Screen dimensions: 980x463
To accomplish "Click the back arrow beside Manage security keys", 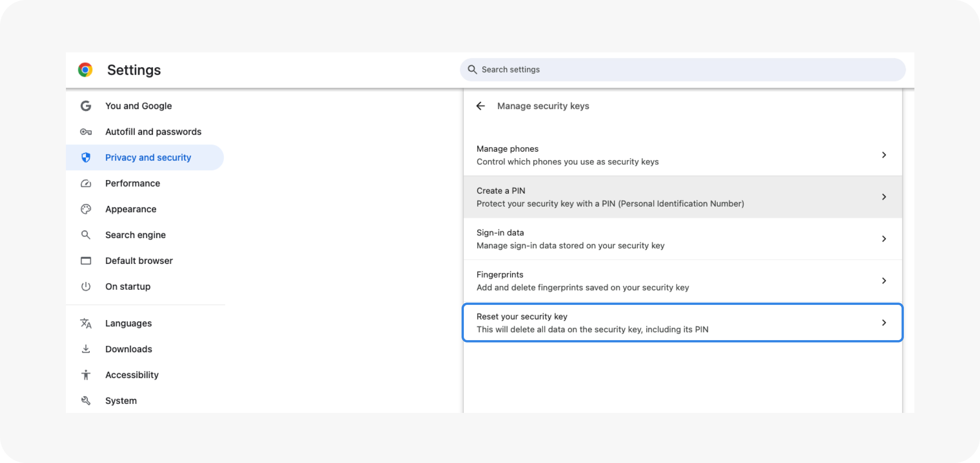I will [481, 106].
